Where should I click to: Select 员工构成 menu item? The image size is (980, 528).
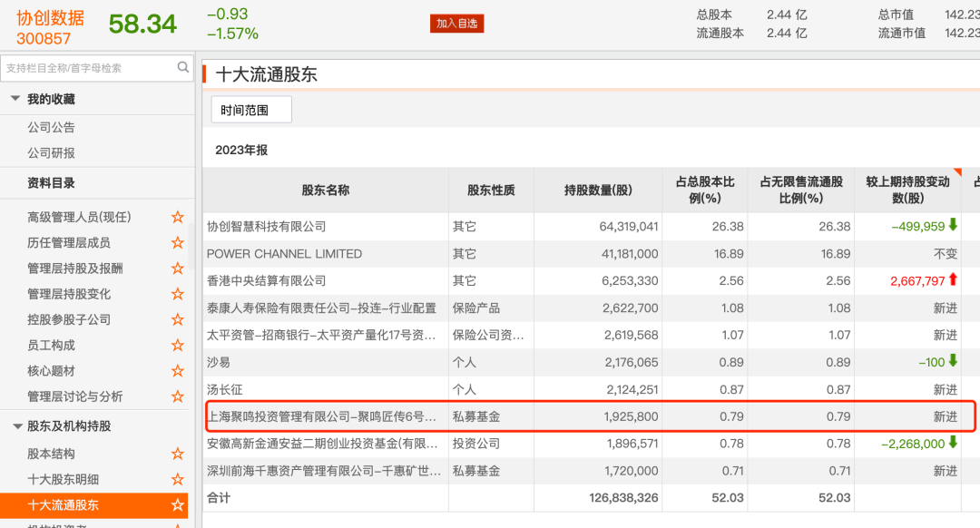click(51, 345)
